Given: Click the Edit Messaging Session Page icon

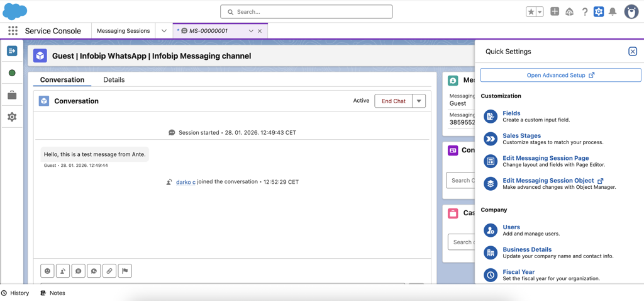Looking at the screenshot, I should tap(491, 161).
